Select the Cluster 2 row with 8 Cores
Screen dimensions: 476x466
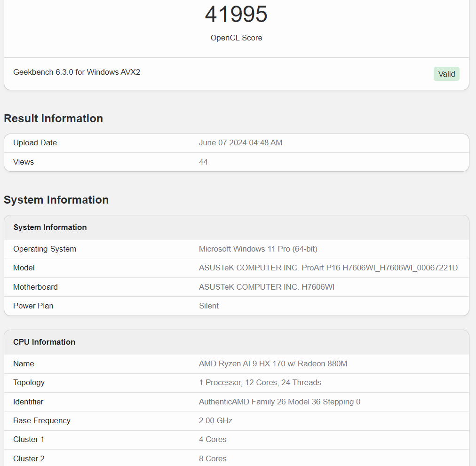click(x=213, y=458)
